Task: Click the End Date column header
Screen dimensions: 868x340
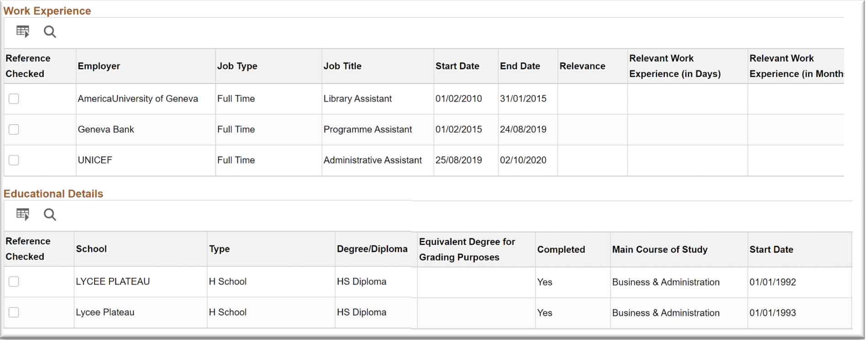Action: pos(519,66)
